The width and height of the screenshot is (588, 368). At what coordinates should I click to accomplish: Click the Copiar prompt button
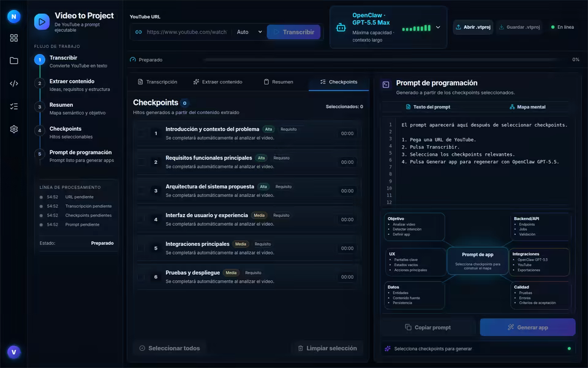click(428, 328)
